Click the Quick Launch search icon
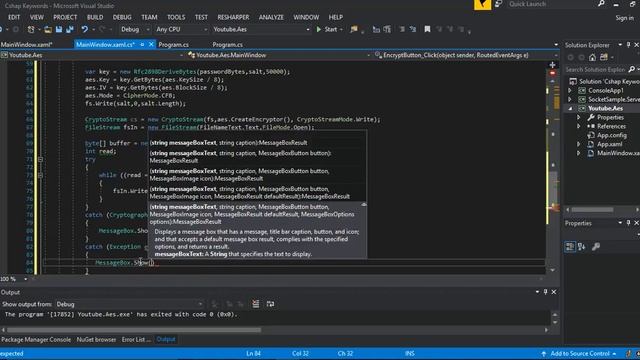Image resolution: width=640 pixels, height=360 pixels. click(x=601, y=4)
